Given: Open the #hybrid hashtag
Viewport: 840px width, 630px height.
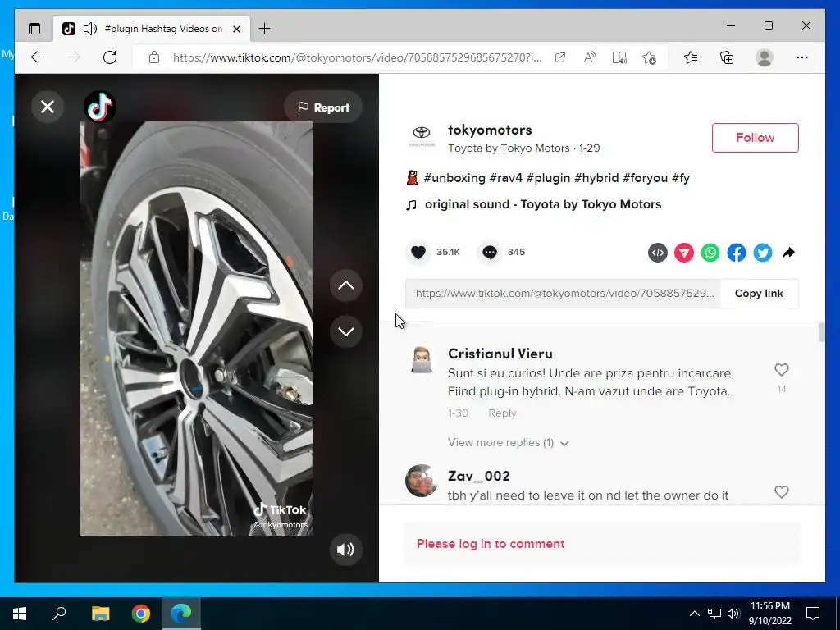Looking at the screenshot, I should (596, 178).
